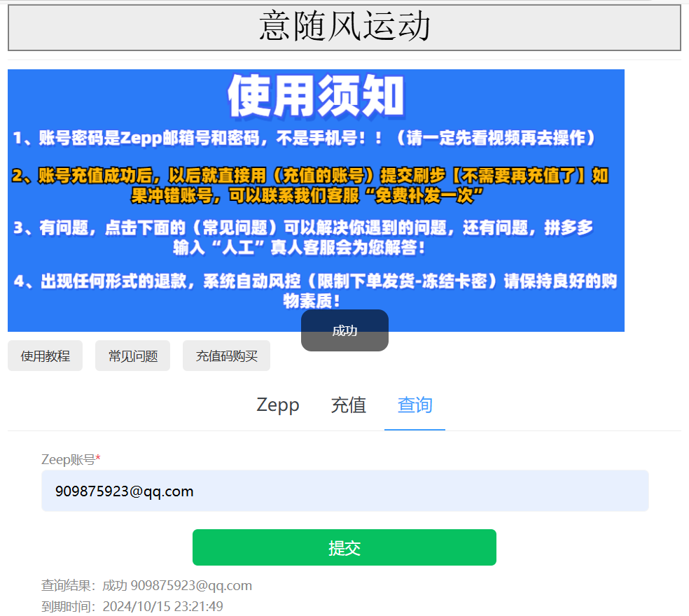Open the 使用教程 tutorial button

46,356
